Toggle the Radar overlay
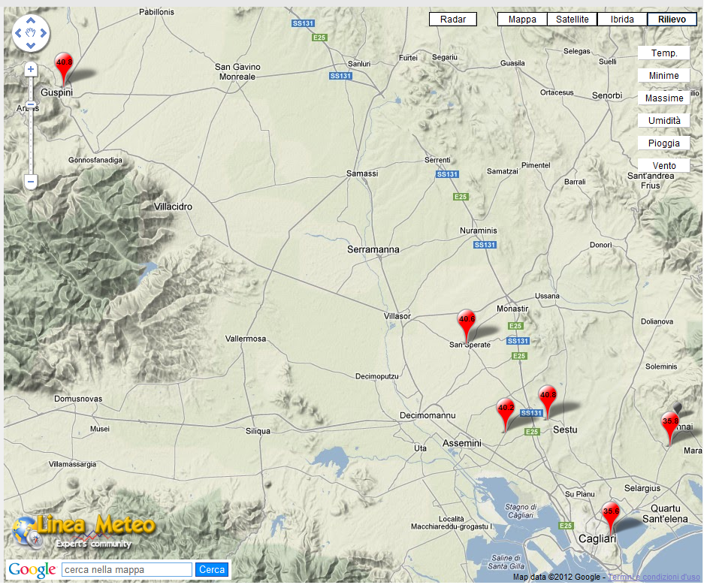Viewport: 704px width, 588px height. coord(453,20)
